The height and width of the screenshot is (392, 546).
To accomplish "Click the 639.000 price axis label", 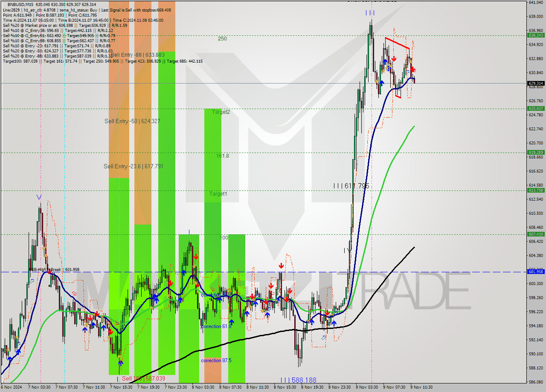I will (536, 17).
